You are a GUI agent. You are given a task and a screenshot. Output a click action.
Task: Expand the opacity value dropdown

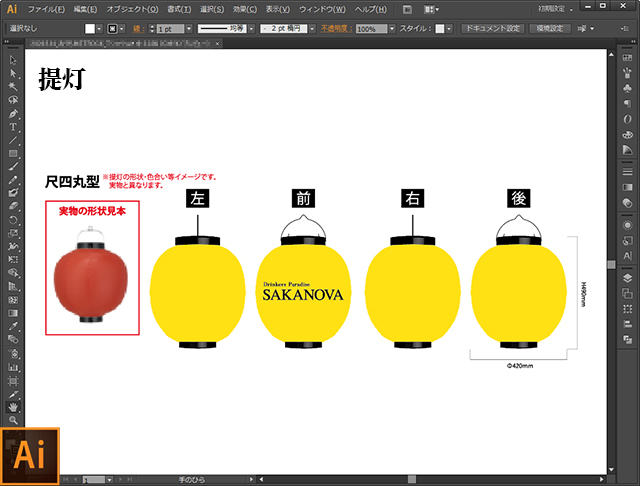tap(392, 29)
